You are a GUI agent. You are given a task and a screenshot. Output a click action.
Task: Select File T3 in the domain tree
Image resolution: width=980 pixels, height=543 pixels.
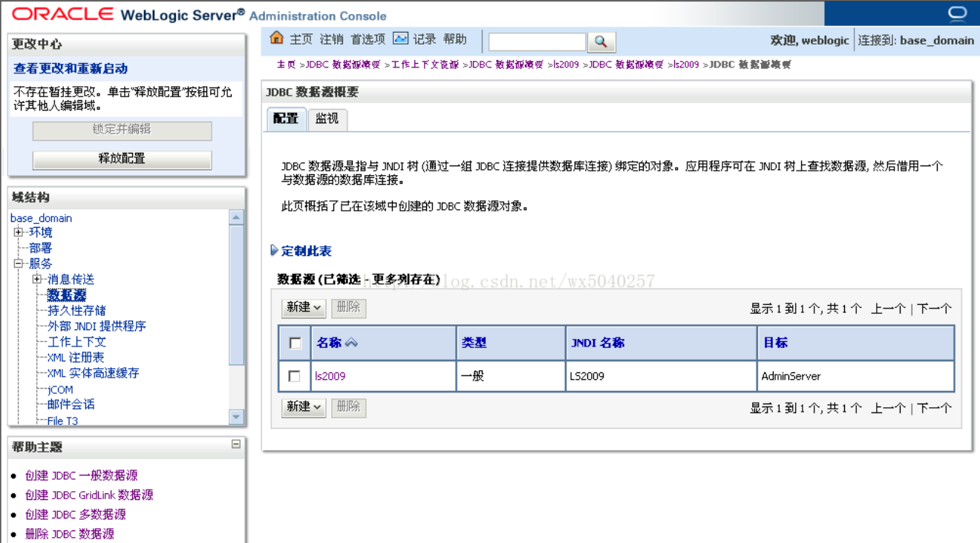click(62, 421)
